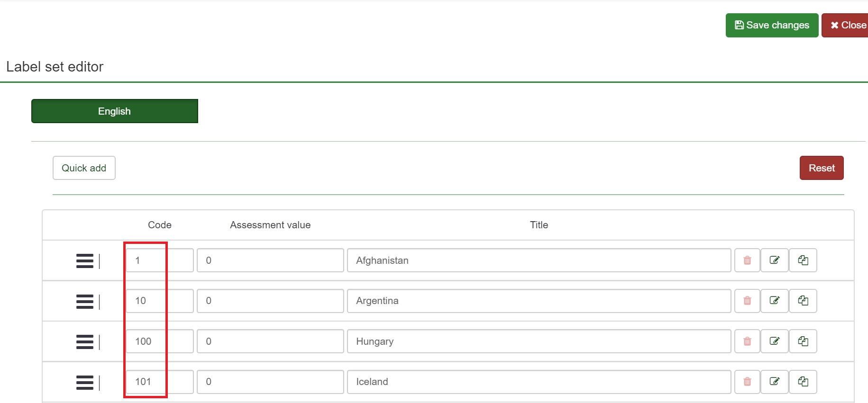The image size is (868, 403).
Task: Grab the drag handle on Iceland row
Action: tap(85, 382)
